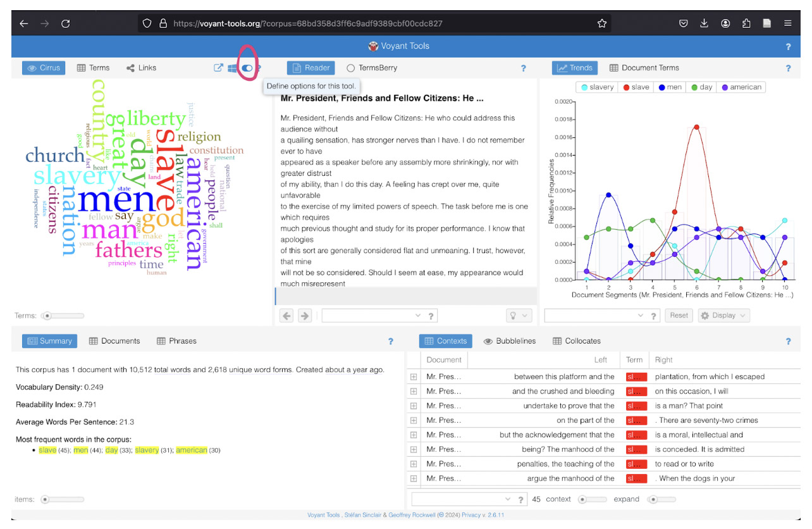812x529 pixels.
Task: Expand context row 'on this occasion, I will'
Action: click(414, 391)
